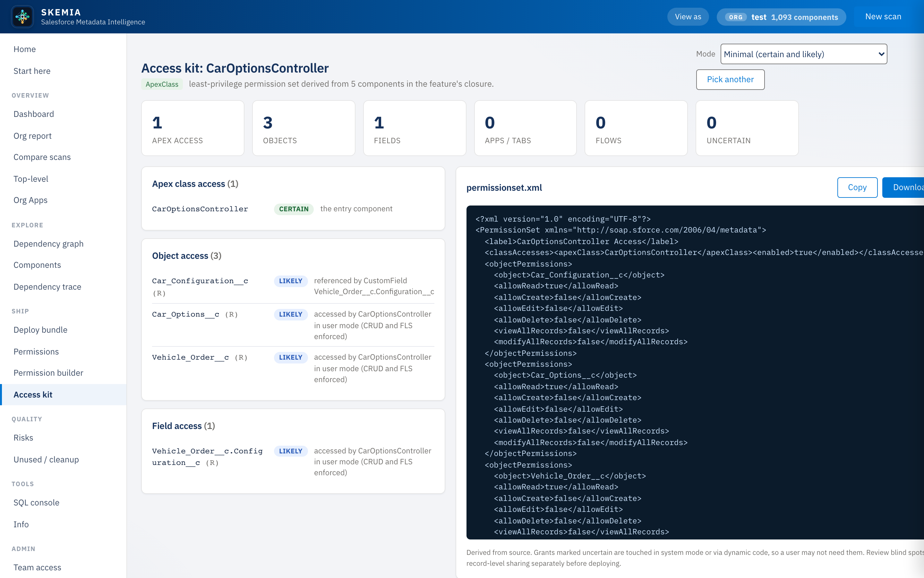Click the ORG test components badge
924x578 pixels.
[781, 17]
